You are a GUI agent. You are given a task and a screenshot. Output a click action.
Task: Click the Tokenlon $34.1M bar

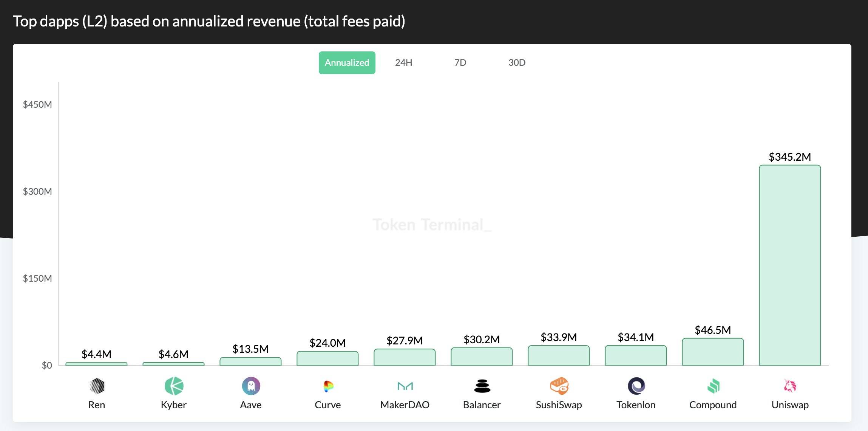(636, 355)
